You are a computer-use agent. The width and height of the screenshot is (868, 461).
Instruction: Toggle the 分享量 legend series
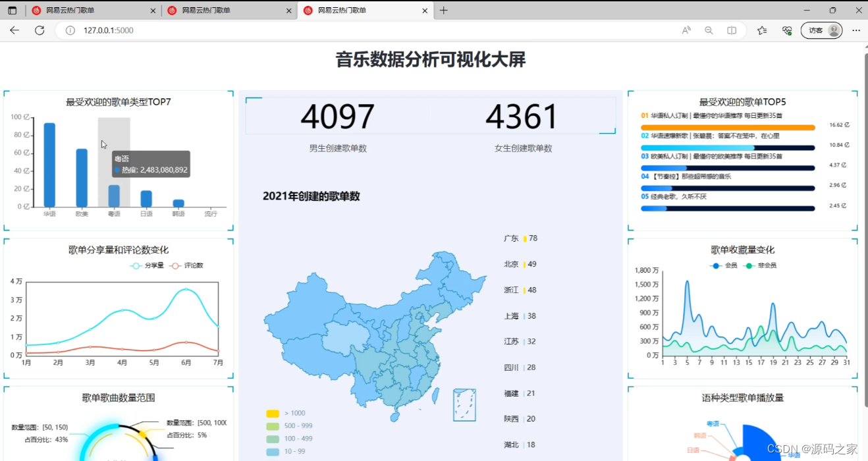[x=148, y=265]
